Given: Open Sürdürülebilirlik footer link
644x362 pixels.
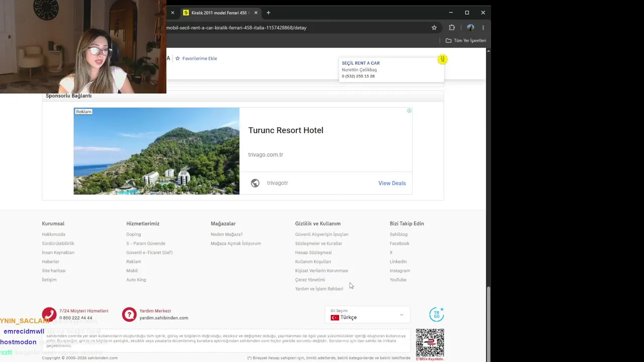Looking at the screenshot, I should click(x=58, y=243).
